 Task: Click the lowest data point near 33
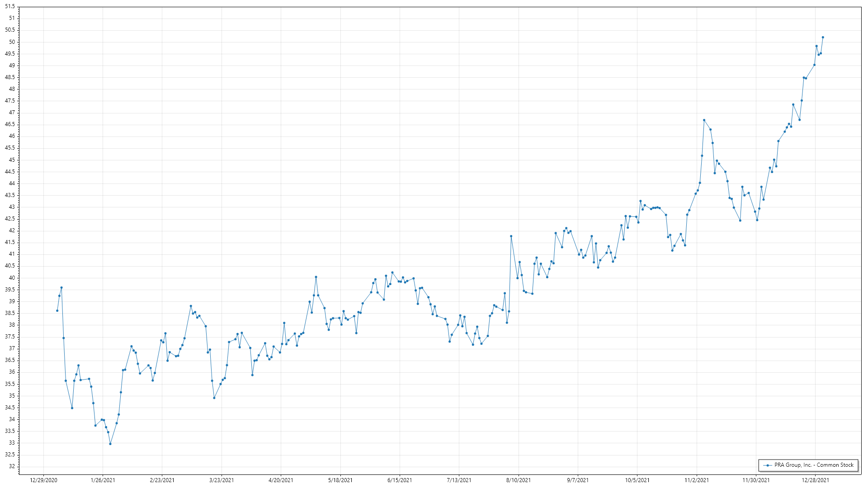[x=110, y=444]
